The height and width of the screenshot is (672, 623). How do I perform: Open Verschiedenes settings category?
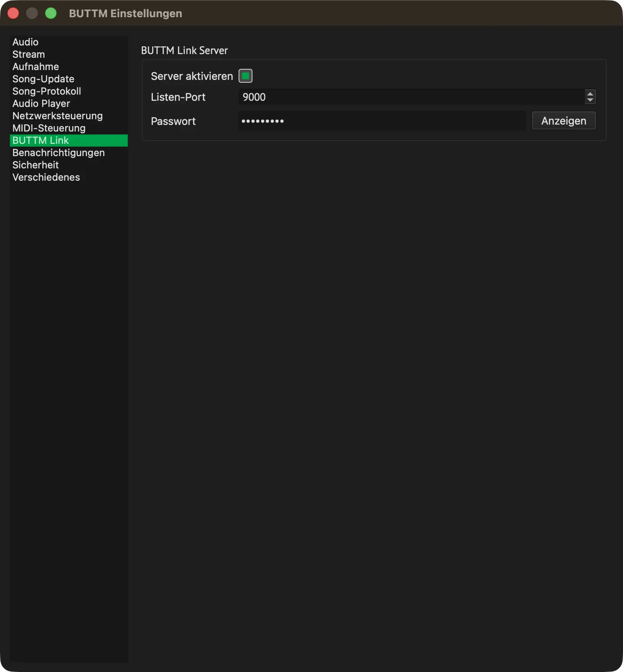(x=68, y=177)
